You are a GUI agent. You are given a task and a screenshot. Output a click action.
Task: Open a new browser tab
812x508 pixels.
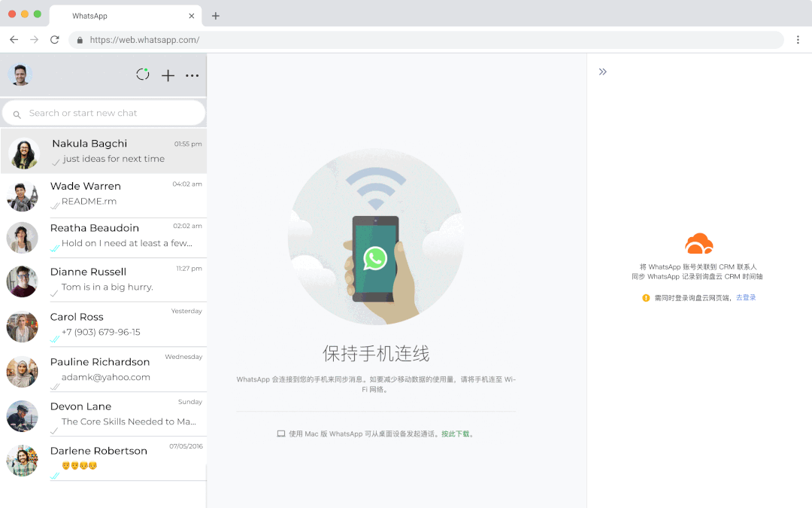click(216, 16)
